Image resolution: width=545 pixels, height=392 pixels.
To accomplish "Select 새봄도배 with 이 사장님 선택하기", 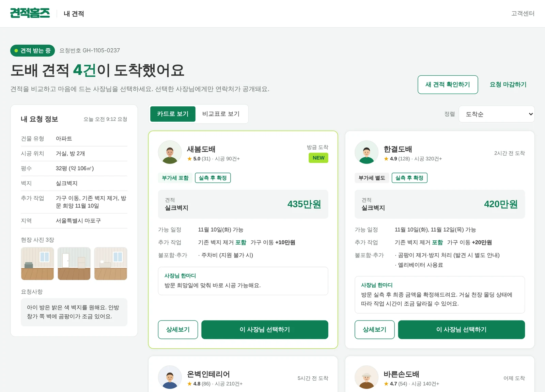I will [265, 330].
